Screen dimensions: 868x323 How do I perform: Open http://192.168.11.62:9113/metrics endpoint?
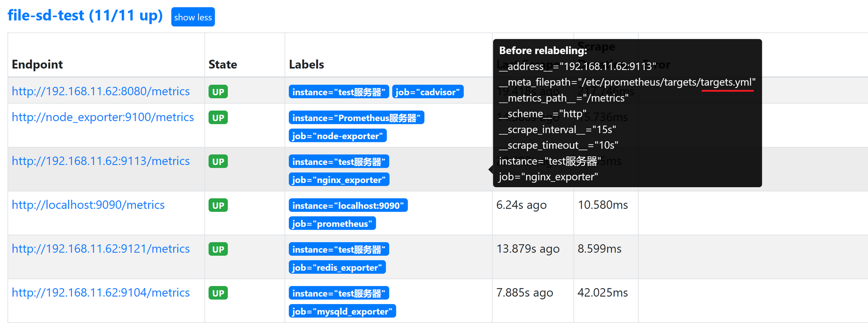101,161
